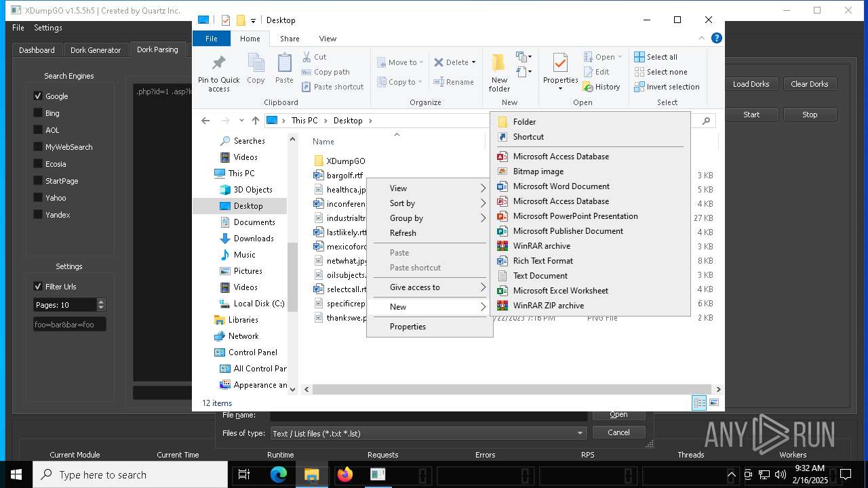Switch to the Share ribbon tab

tap(290, 39)
